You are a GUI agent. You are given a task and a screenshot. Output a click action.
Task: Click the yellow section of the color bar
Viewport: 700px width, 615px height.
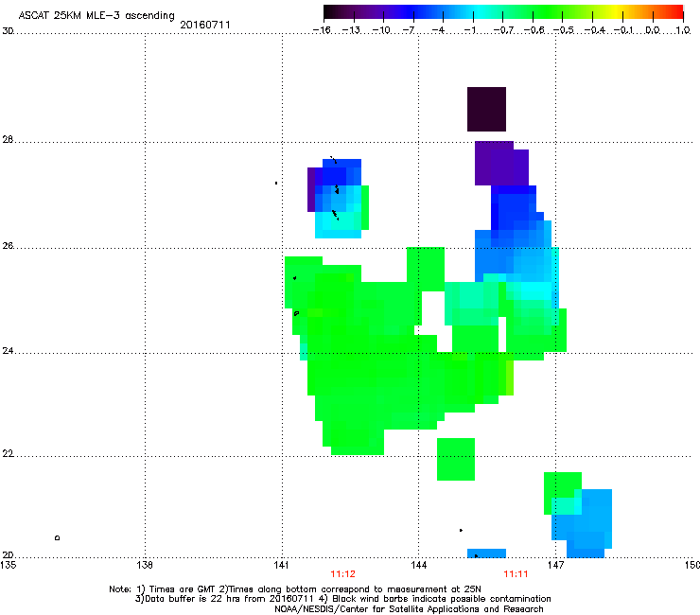click(x=614, y=12)
